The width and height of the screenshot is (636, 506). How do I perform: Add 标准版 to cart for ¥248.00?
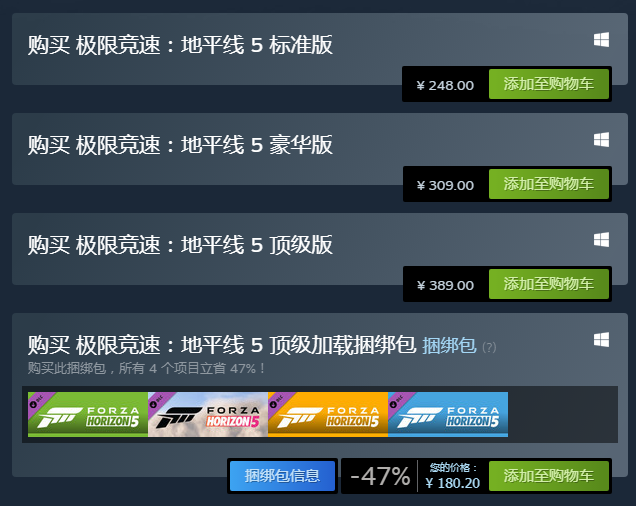(549, 84)
